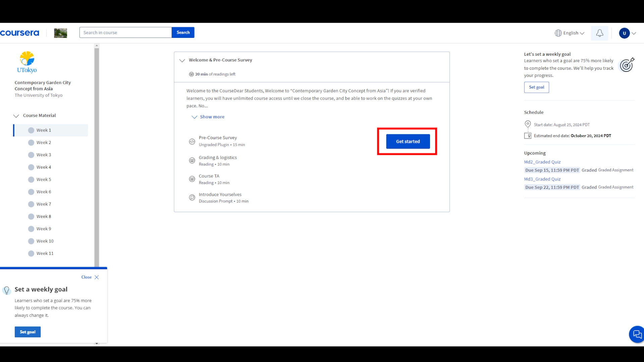The width and height of the screenshot is (644, 362).
Task: Click the Get started button
Action: [x=408, y=141]
